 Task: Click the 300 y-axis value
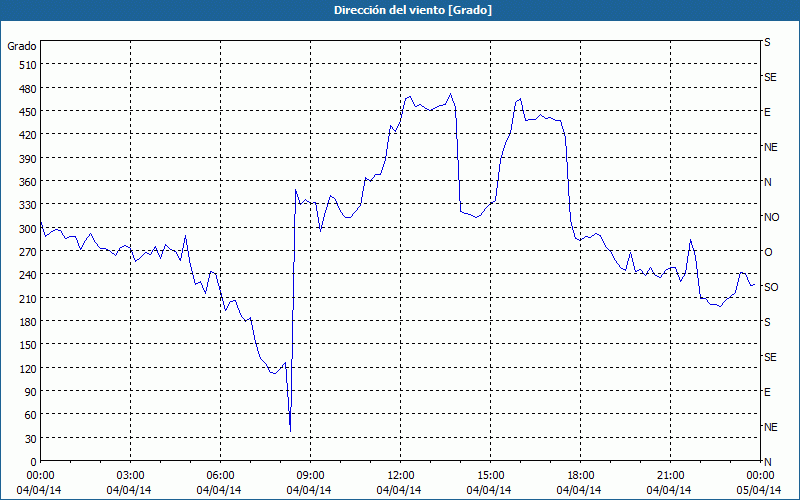tap(28, 229)
